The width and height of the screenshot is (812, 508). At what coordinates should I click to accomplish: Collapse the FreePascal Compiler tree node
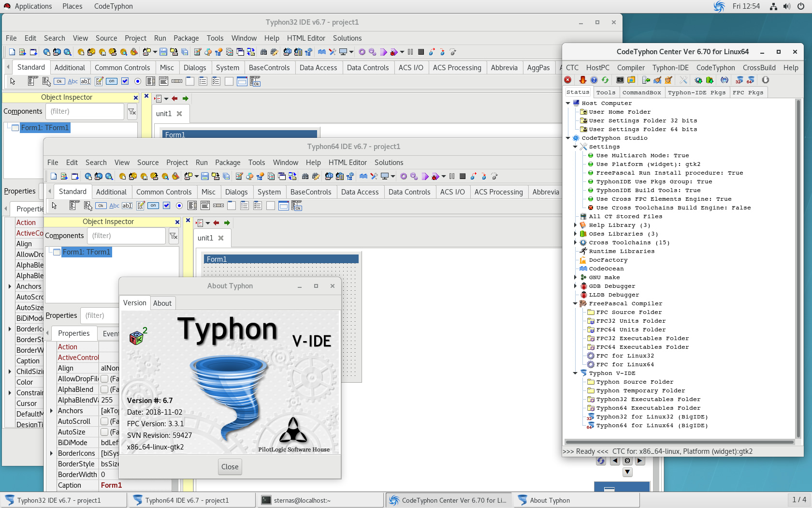pos(575,303)
